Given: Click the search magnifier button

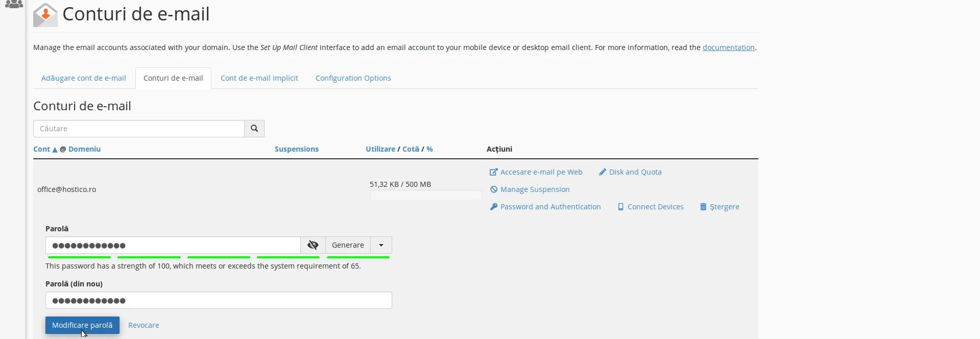Looking at the screenshot, I should pos(254,129).
